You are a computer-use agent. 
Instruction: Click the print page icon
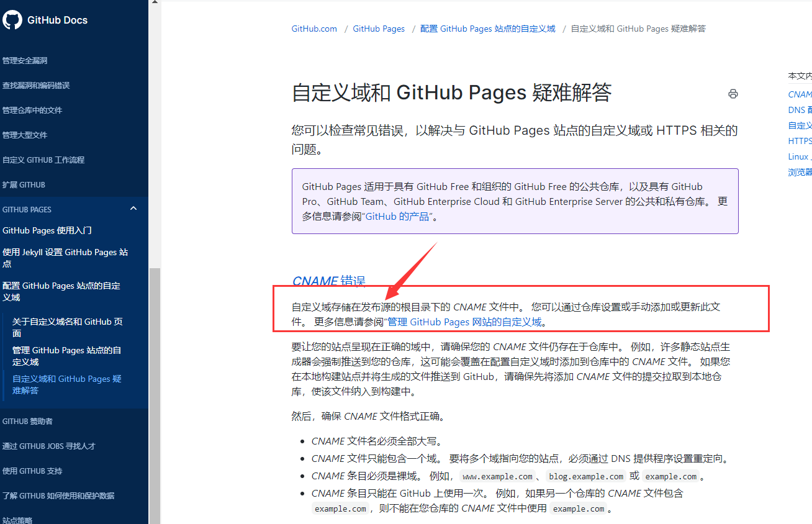pos(733,94)
